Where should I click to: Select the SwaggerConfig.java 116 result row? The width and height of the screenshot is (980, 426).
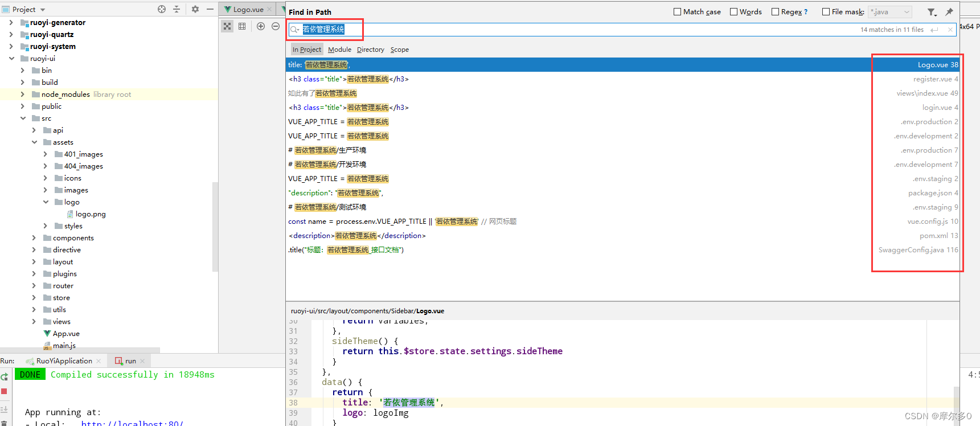point(622,250)
